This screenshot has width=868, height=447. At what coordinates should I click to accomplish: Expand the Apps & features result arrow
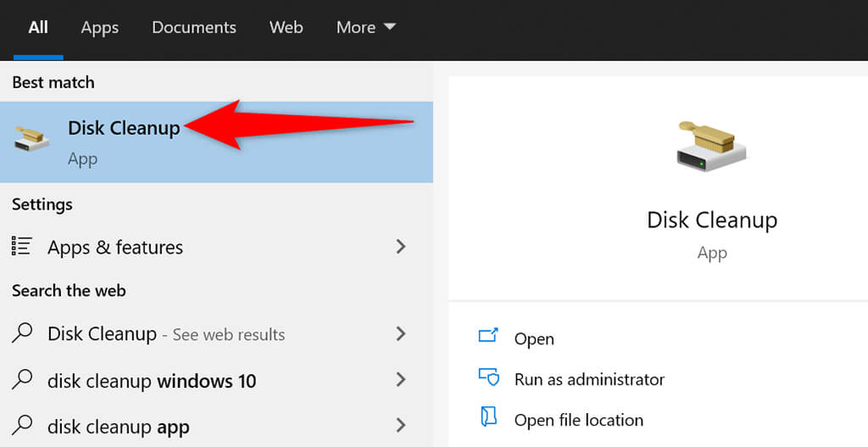point(401,247)
